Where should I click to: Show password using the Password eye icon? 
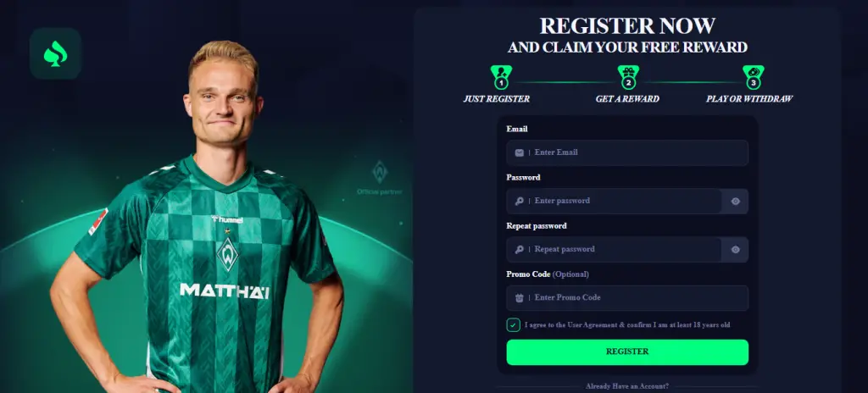click(735, 202)
